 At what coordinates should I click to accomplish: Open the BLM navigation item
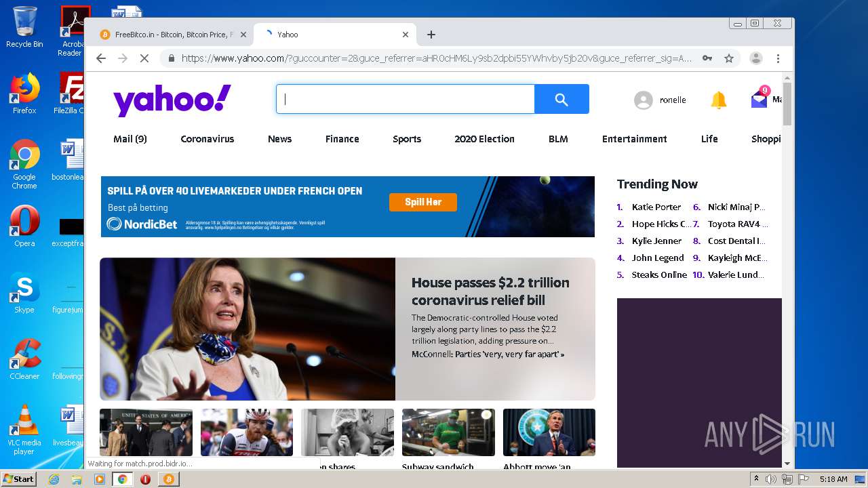[558, 139]
